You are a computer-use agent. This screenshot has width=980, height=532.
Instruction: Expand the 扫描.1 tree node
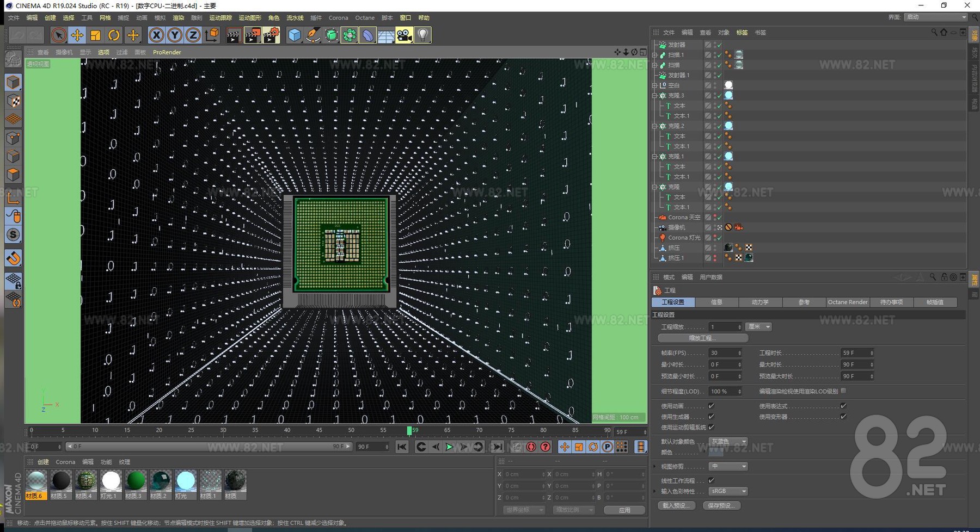click(655, 55)
